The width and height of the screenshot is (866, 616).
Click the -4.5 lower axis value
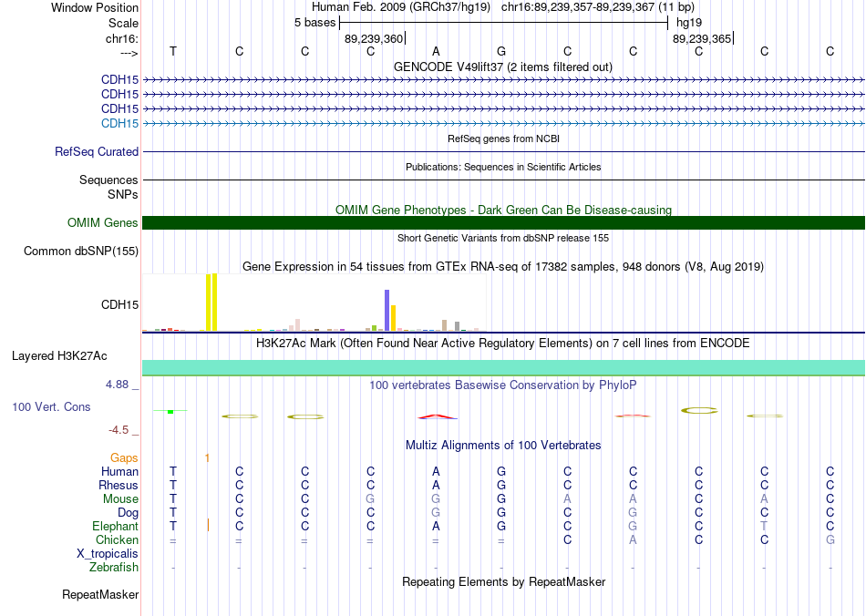pyautogui.click(x=119, y=430)
